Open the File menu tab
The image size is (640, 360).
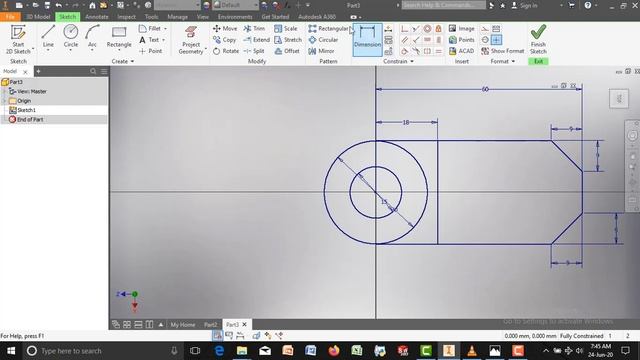(11, 17)
